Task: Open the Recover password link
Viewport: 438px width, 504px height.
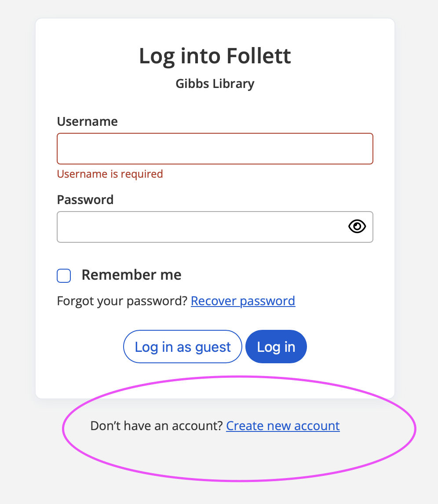Action: point(243,301)
